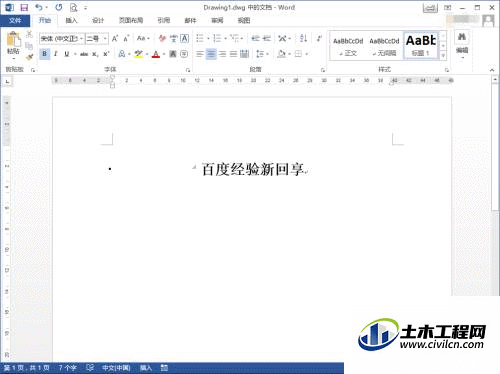
Task: Toggle italic formatting
Action: pos(56,54)
